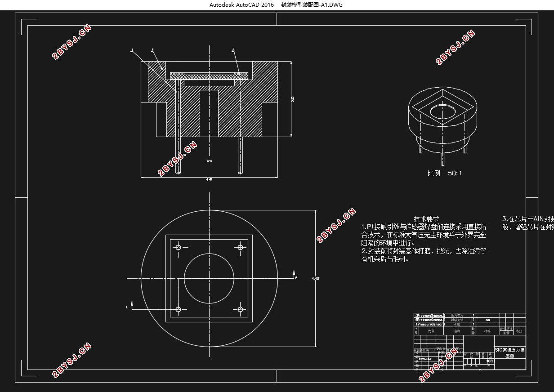Image resolution: width=554 pixels, height=392 pixels.
Task: Select technical requirement 2 text about 打磨、抛光
Action: pyautogui.click(x=424, y=255)
